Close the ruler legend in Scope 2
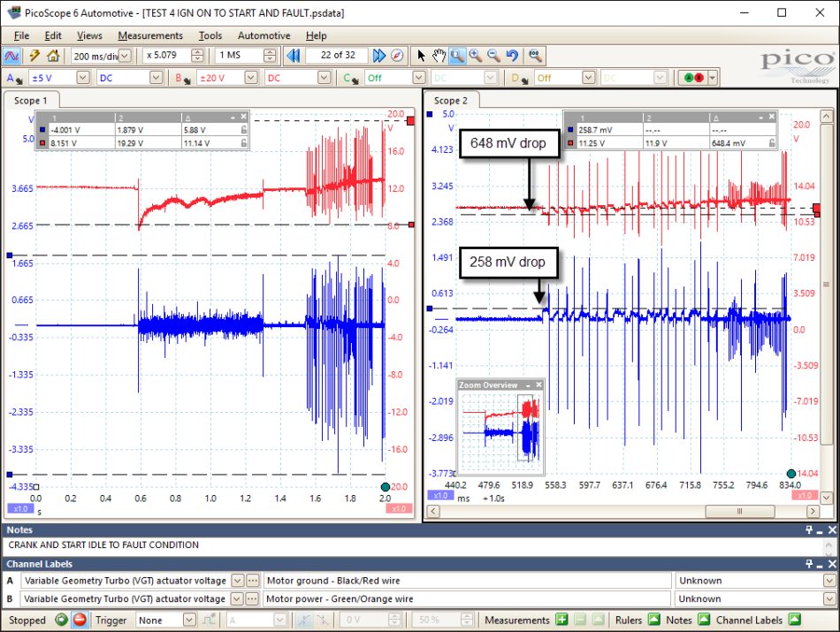 (x=772, y=117)
